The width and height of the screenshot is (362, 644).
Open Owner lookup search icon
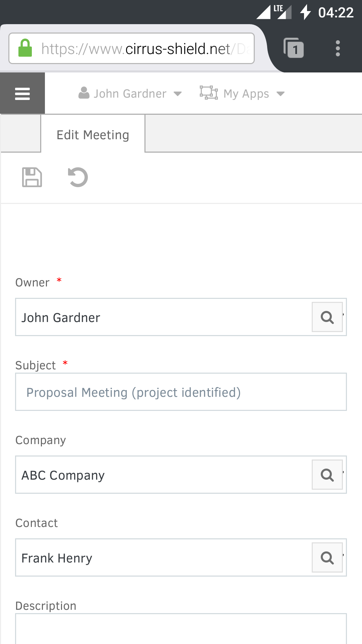coord(327,317)
